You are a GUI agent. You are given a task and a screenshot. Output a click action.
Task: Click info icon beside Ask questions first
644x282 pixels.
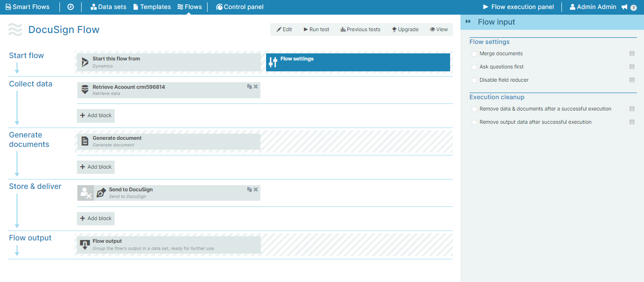point(632,67)
